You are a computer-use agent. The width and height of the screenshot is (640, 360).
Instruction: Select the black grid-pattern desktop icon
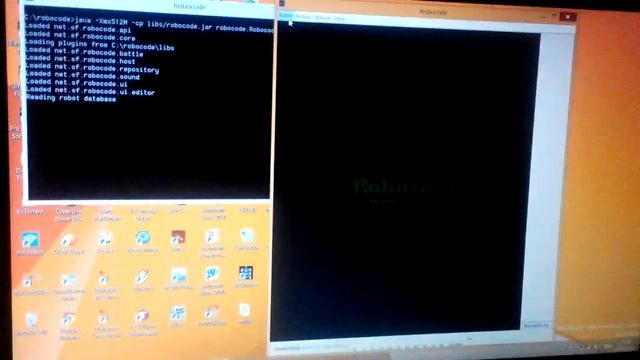[246, 273]
